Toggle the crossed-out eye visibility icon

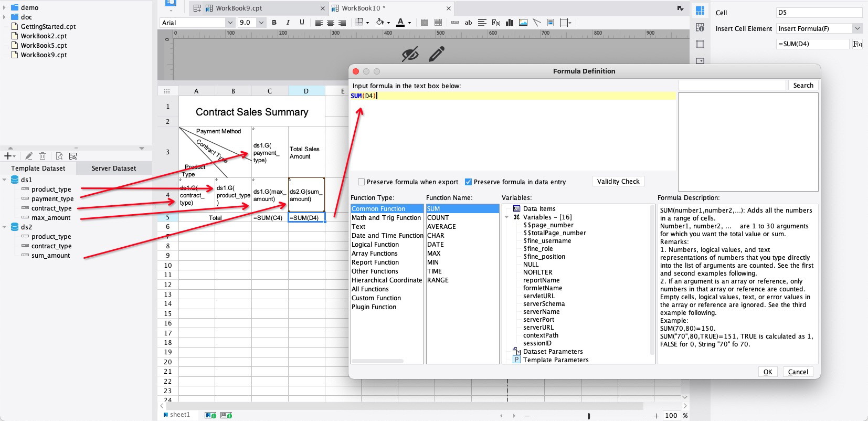tap(410, 54)
